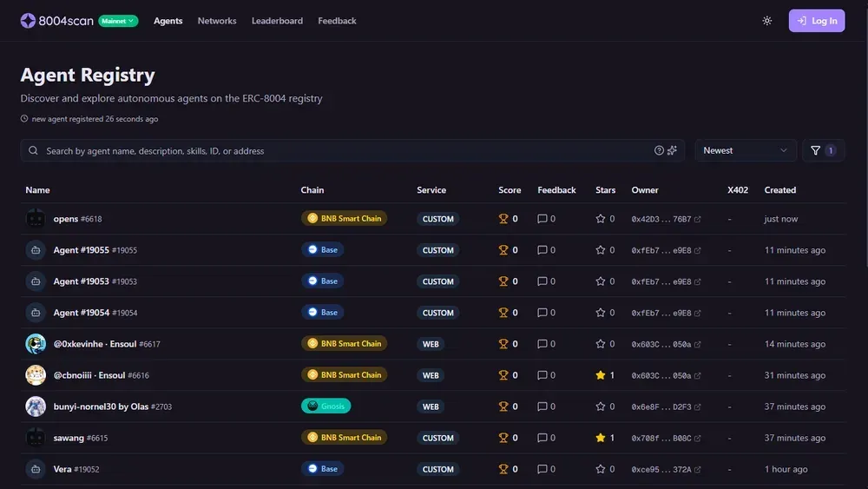Open the Agent #19053 entry

95,281
